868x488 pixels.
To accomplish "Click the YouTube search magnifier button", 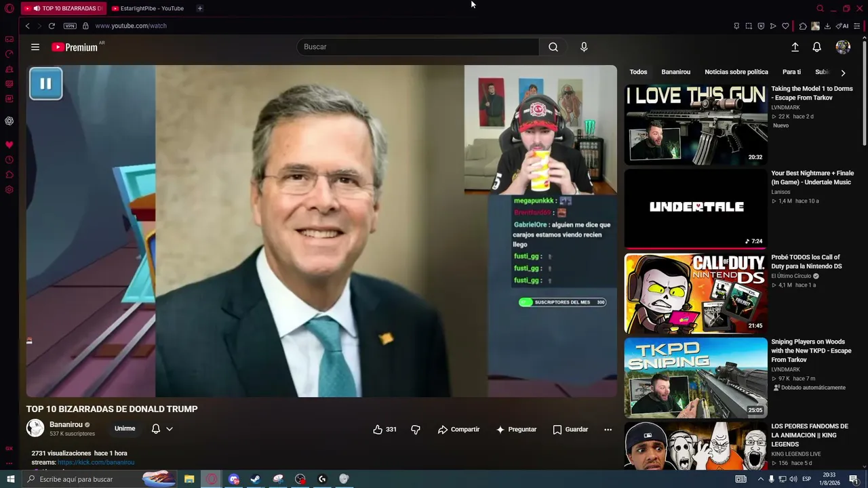I will (553, 47).
